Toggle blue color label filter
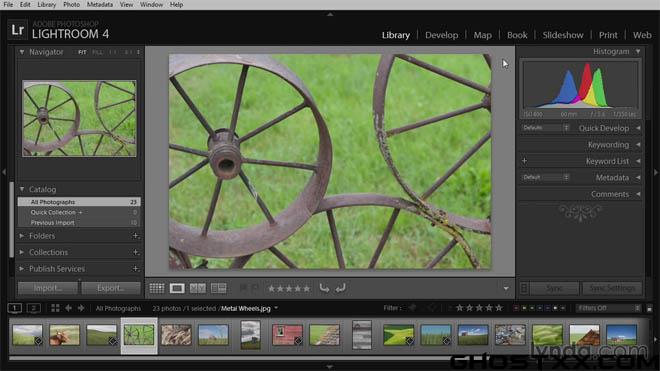This screenshot has height=371, width=660. (540, 308)
